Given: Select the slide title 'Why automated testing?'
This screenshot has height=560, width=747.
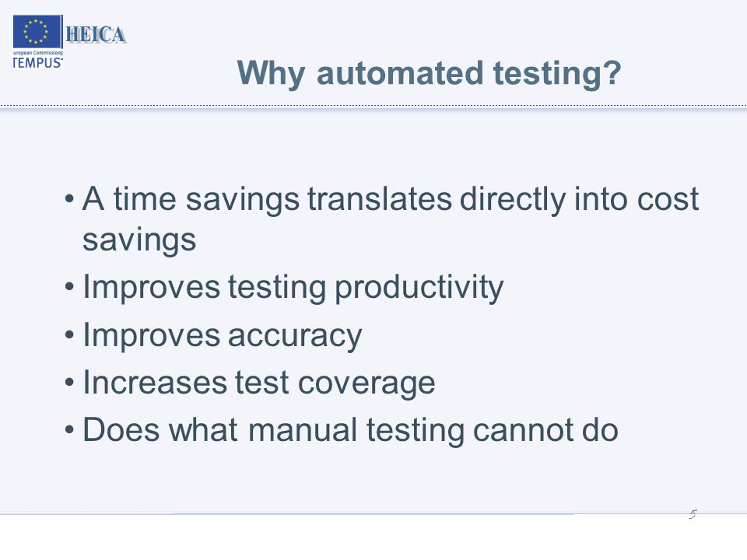Looking at the screenshot, I should click(429, 74).
